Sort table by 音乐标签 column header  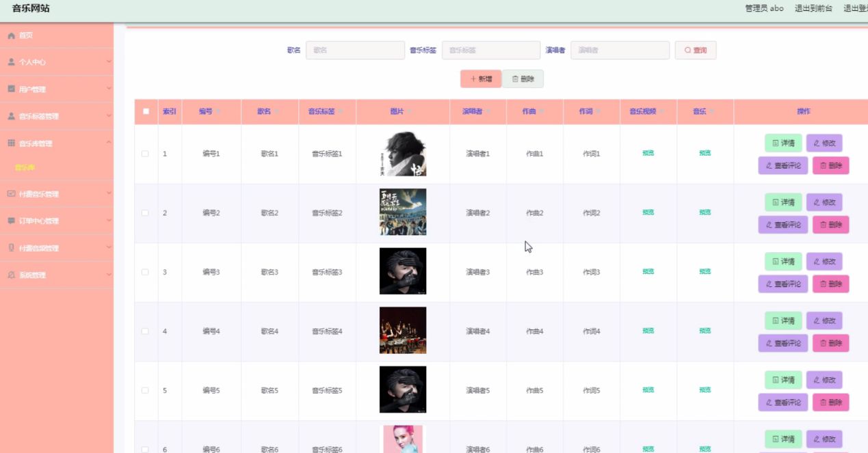coord(327,111)
